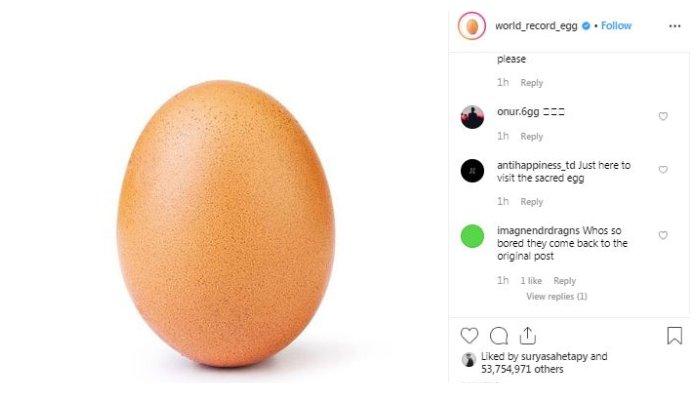Save the post with the bookmark icon
Image resolution: width=700 pixels, height=393 pixels.
click(674, 335)
